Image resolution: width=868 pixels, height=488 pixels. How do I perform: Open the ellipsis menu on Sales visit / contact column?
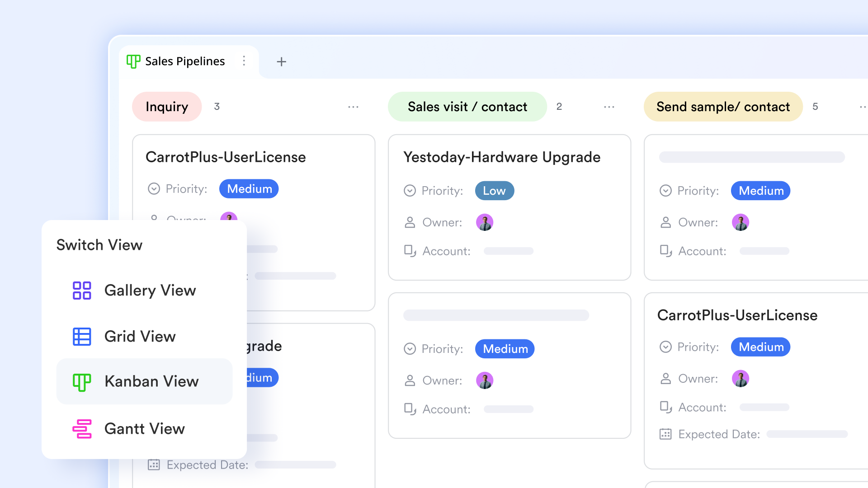coord(609,107)
